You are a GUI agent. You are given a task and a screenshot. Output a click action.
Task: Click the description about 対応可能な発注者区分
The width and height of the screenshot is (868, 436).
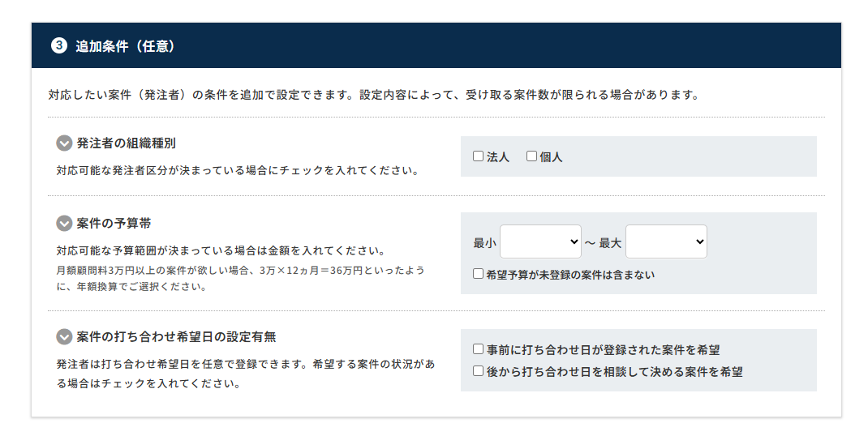238,171
